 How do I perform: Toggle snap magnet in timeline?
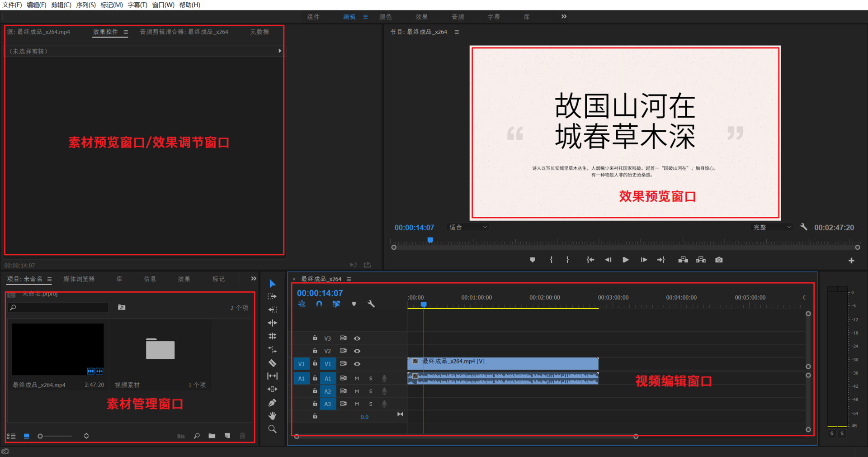tap(319, 304)
